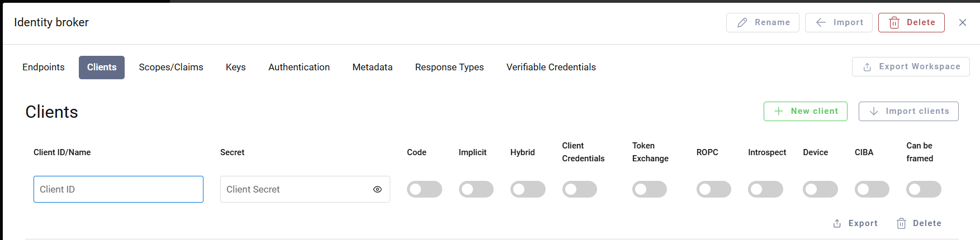Click the Import arrow button in header
980x240 pixels.
pyautogui.click(x=839, y=22)
